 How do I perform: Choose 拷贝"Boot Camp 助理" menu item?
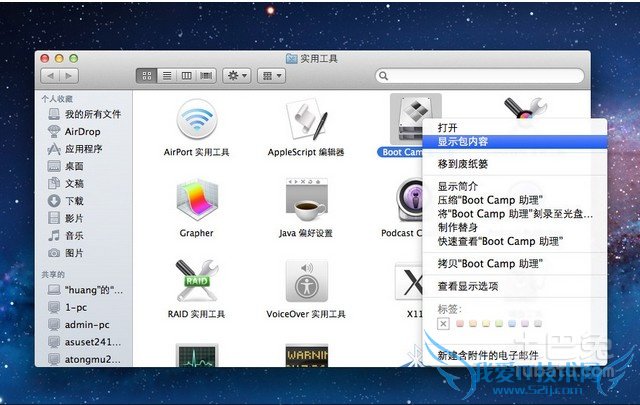514,264
